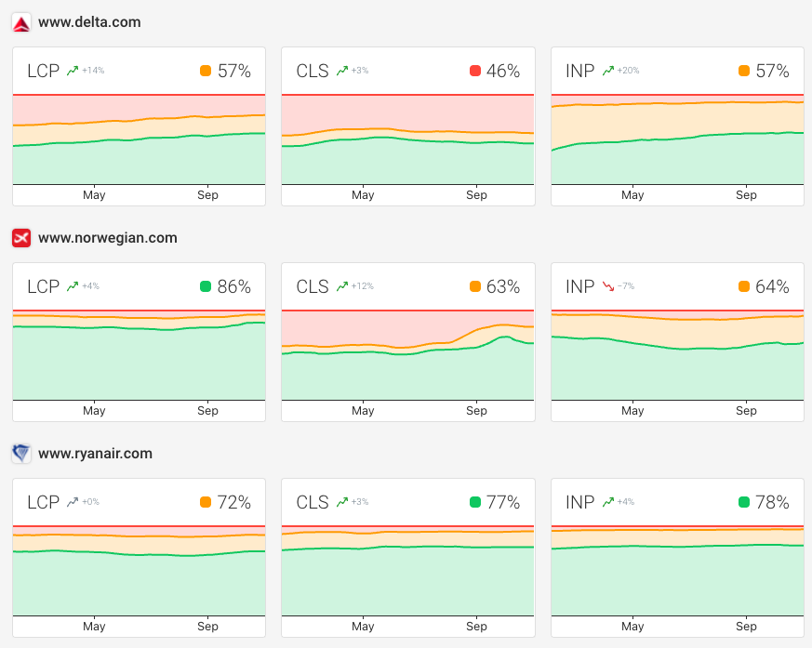Screen dimensions: 812x648
Task: Click the Sep axis label on Ryanair's INP chart
Action: point(746,627)
